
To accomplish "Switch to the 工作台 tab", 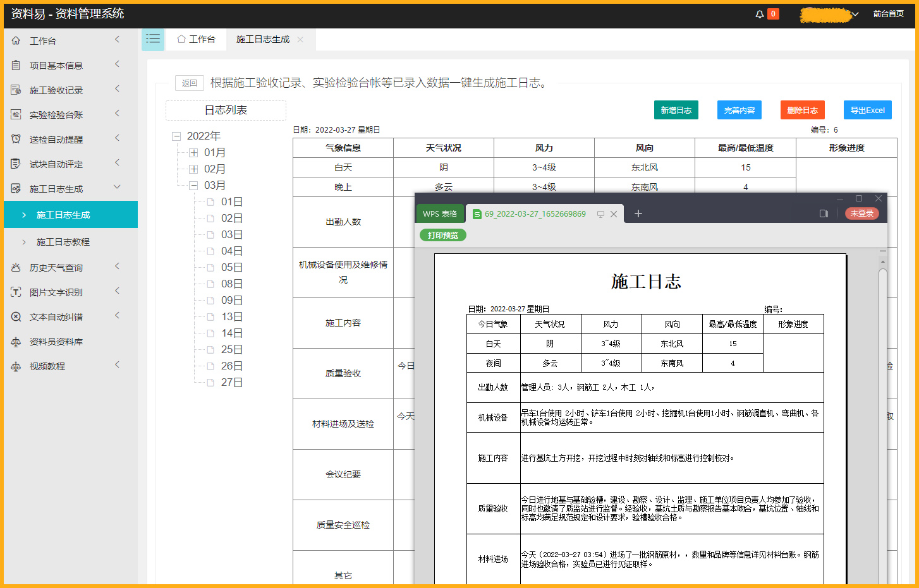I will (196, 39).
